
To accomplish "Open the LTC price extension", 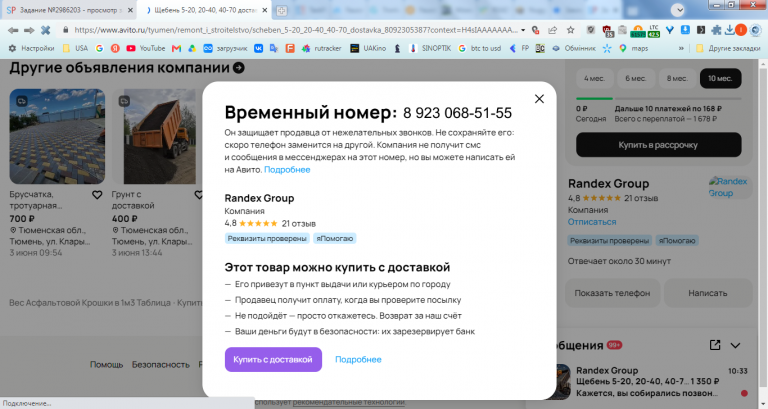I will pos(654,31).
